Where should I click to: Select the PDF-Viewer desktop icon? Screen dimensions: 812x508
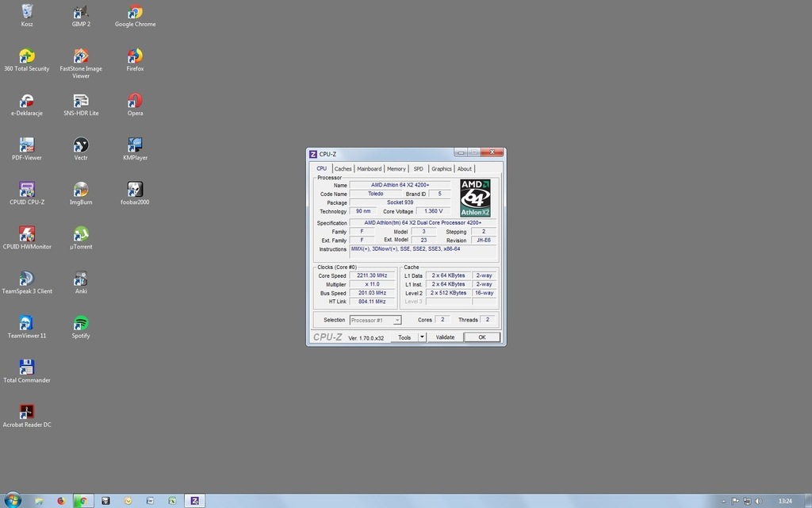click(27, 149)
